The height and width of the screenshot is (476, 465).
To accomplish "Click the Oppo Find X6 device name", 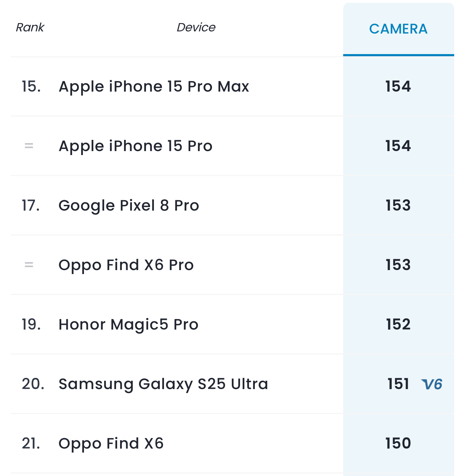I will coord(111,444).
